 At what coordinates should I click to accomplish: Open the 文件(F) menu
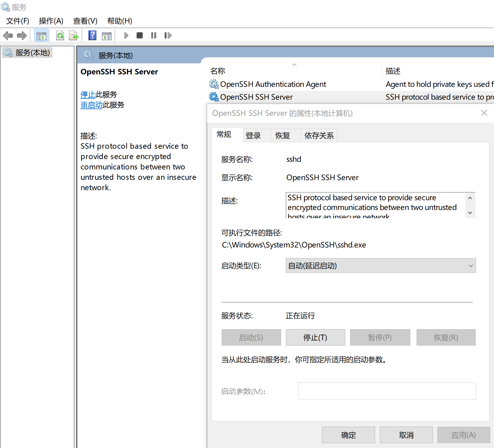click(18, 21)
